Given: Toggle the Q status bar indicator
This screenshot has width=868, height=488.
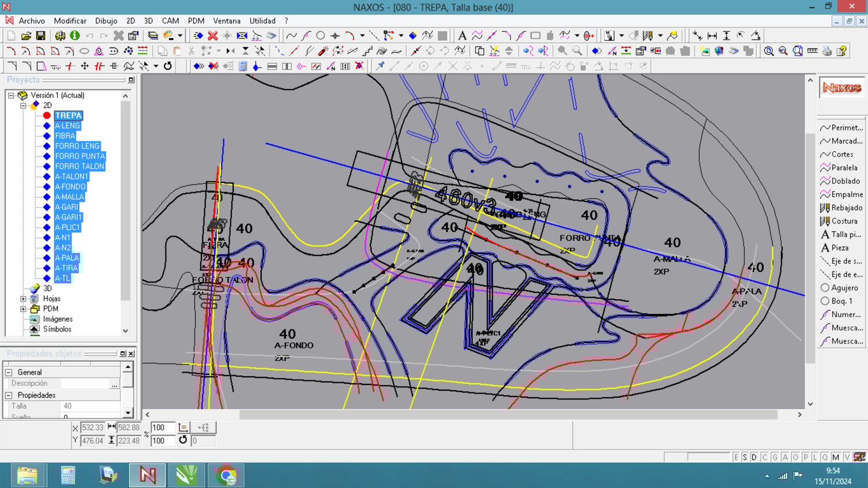Looking at the screenshot, I should point(825,457).
